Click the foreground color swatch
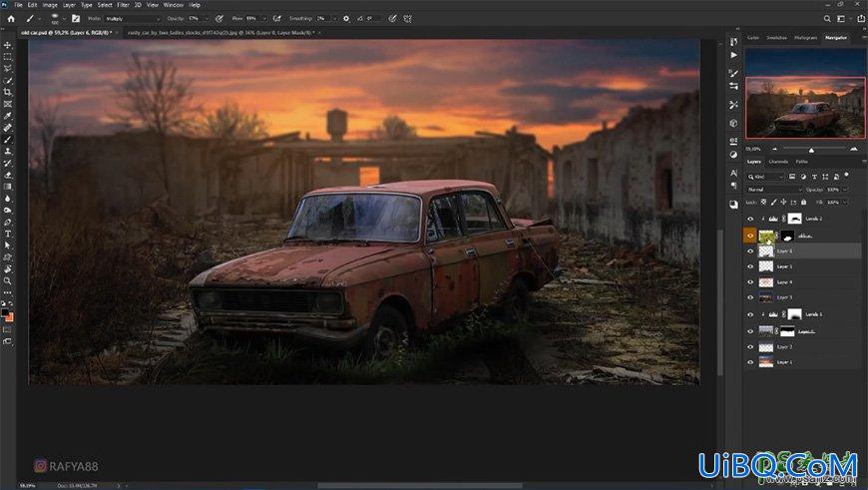Screen dimensions: 868x490 point(5,312)
